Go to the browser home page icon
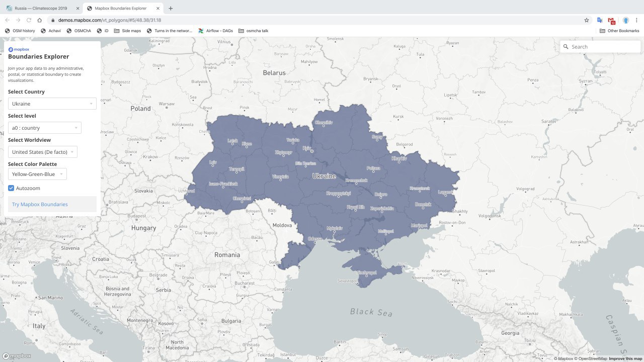Screen dimensions: 644x362 [40, 20]
